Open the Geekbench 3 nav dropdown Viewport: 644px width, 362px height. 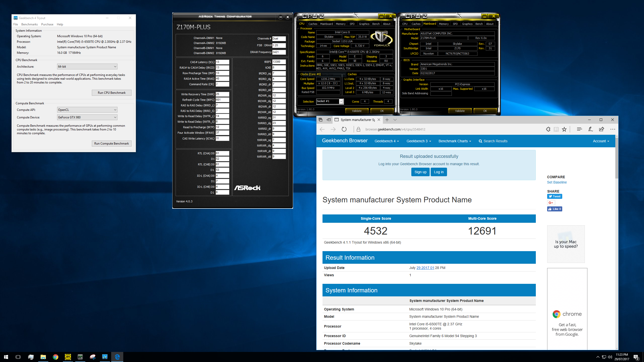click(x=419, y=141)
